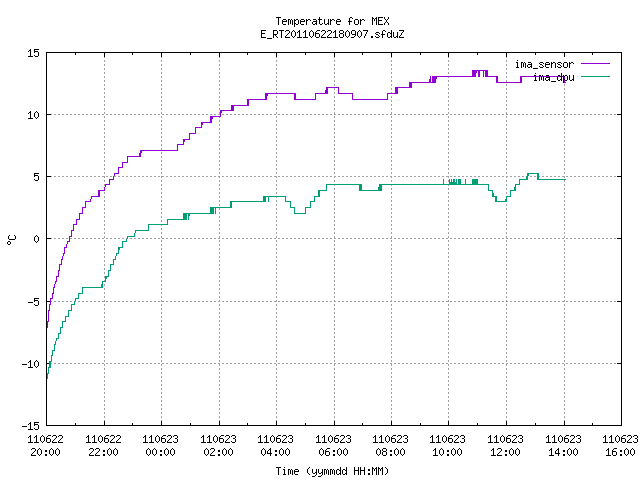Click the '110622' date label above 22:00
This screenshot has height=480, width=640.
click(x=104, y=440)
